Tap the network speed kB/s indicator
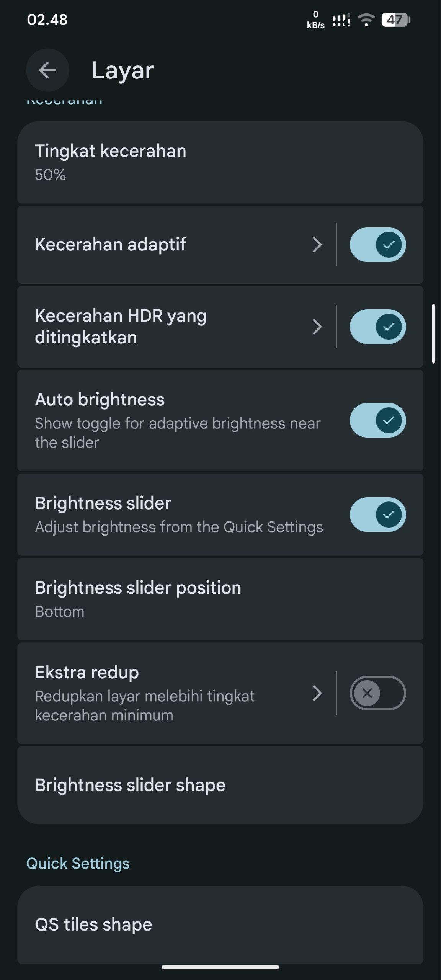441x980 pixels. click(315, 20)
